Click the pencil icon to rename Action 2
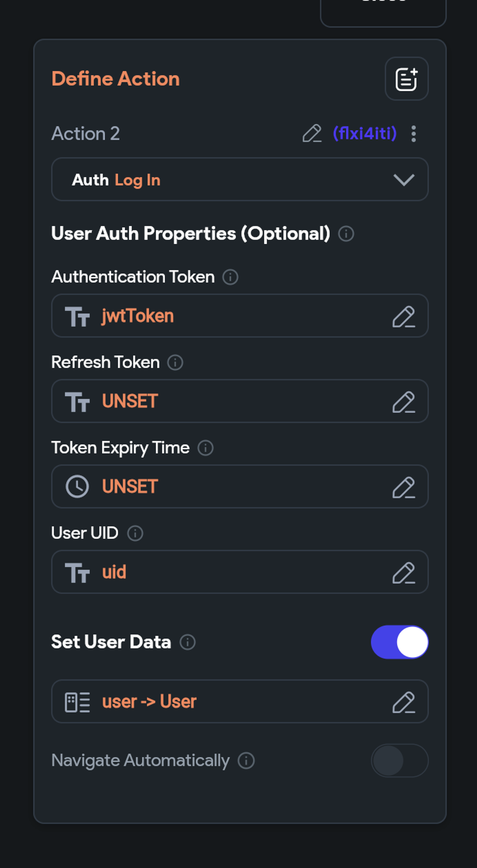Viewport: 477px width, 868px height. click(312, 133)
